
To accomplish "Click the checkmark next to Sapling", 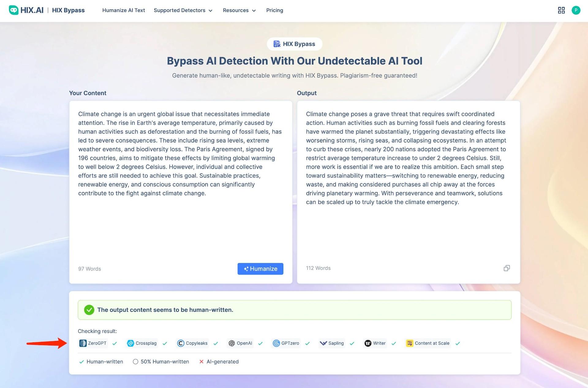I will (x=352, y=344).
